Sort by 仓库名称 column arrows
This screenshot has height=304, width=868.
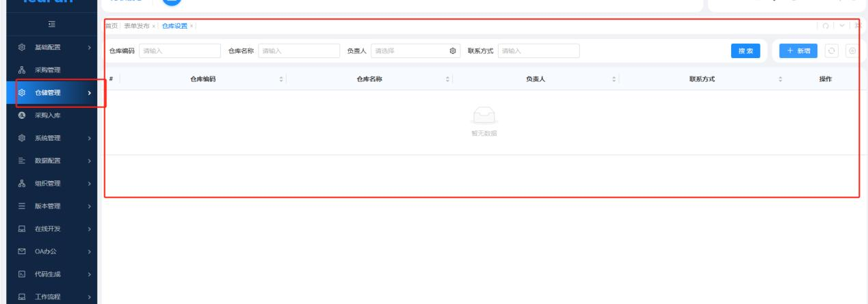pos(448,79)
